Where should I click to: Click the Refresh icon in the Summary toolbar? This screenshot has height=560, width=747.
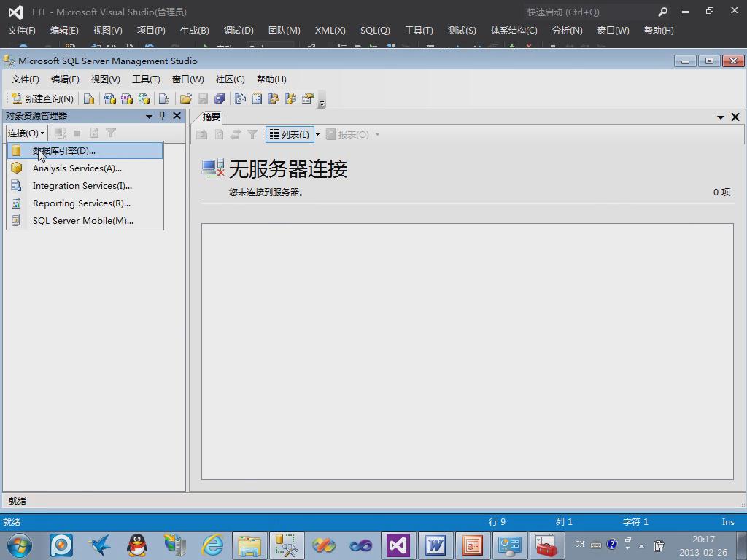point(219,135)
